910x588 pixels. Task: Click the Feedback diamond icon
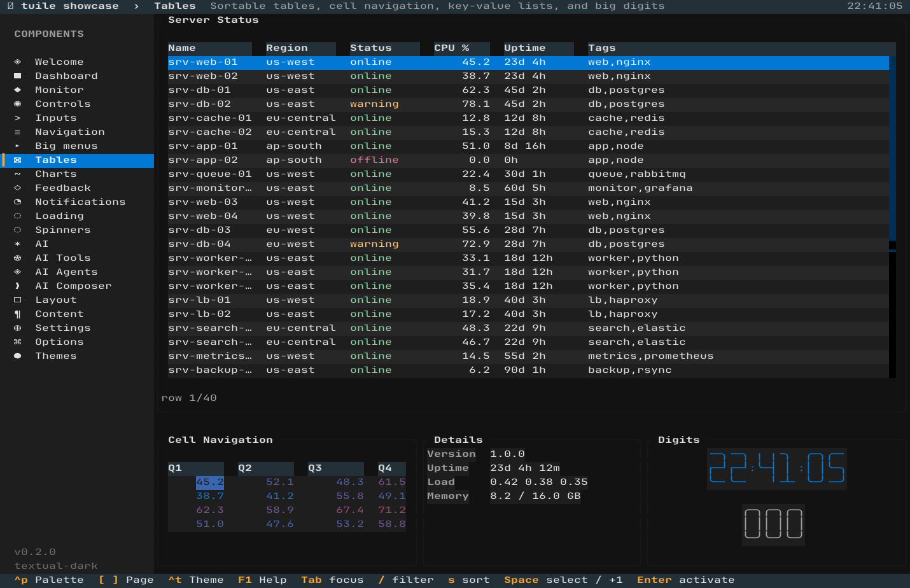[x=17, y=188]
